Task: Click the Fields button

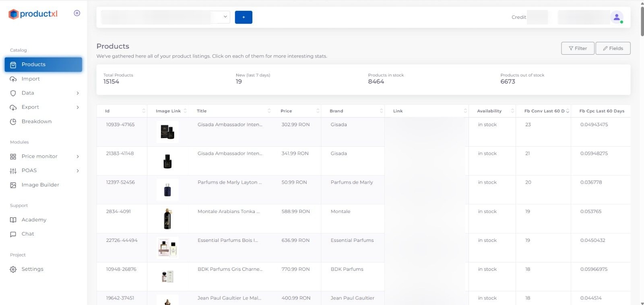Action: [x=613, y=48]
